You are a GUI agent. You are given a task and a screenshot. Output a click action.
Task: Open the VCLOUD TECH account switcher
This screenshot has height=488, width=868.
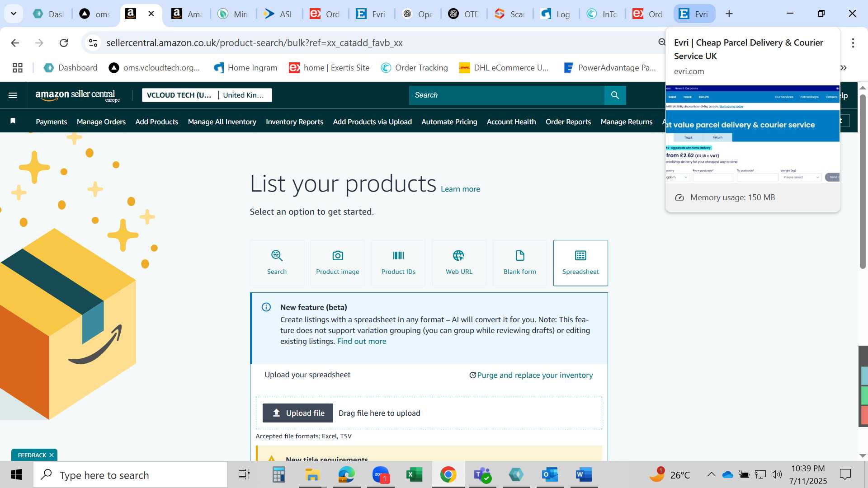coord(179,95)
